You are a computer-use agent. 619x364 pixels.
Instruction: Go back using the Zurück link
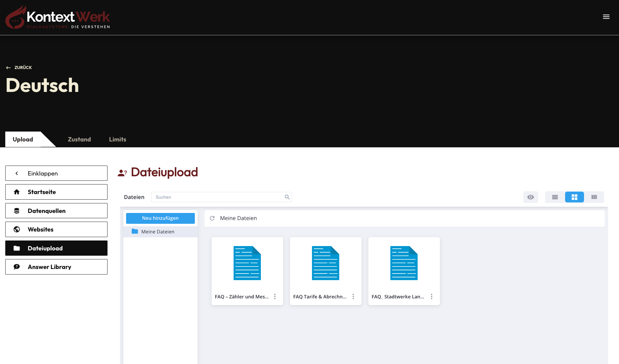click(x=19, y=67)
